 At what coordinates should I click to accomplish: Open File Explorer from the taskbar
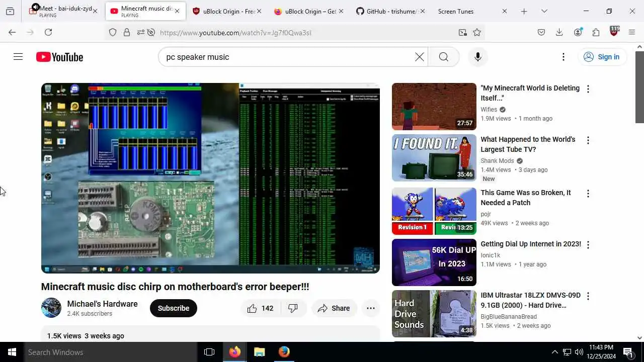(x=260, y=352)
